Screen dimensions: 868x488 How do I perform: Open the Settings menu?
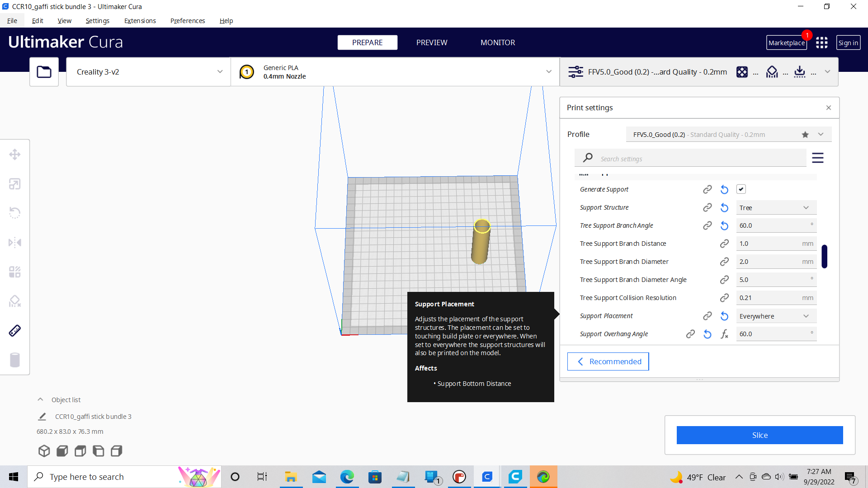point(97,21)
